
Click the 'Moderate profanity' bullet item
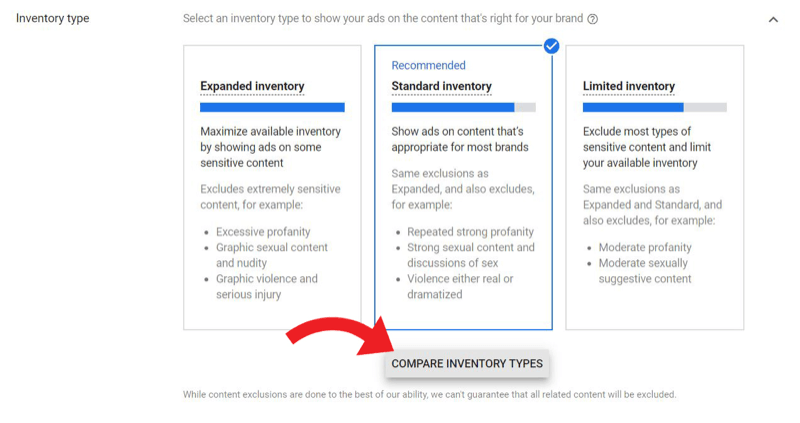(646, 247)
